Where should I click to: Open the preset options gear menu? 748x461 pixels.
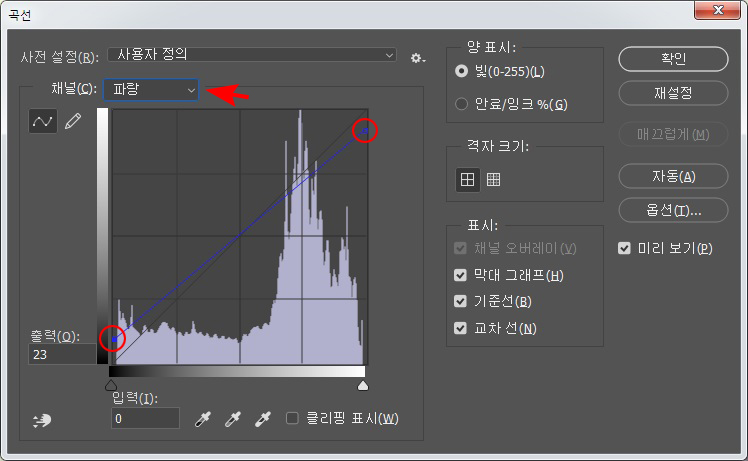pyautogui.click(x=418, y=58)
